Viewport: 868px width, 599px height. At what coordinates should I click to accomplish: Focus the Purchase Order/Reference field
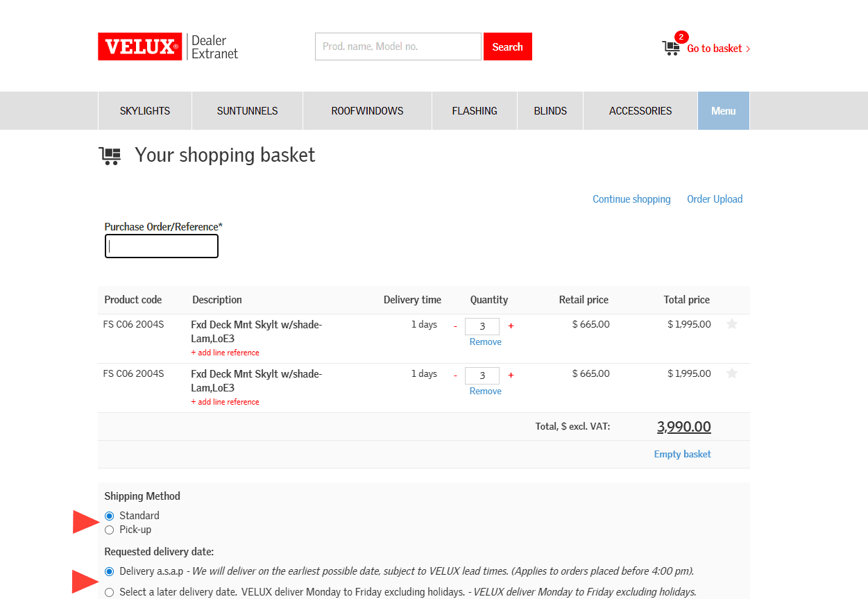click(162, 246)
